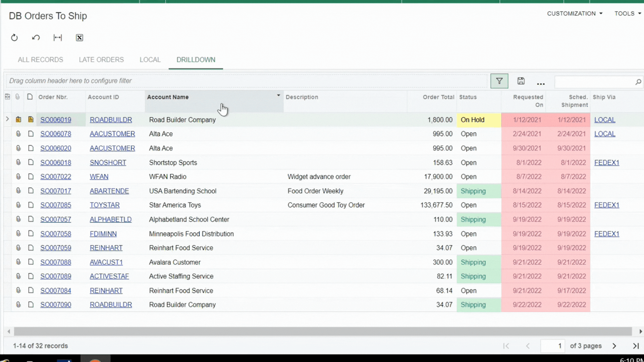Open the FEDEX1 link for Shortstop Sports
The height and width of the screenshot is (362, 644).
(x=606, y=163)
